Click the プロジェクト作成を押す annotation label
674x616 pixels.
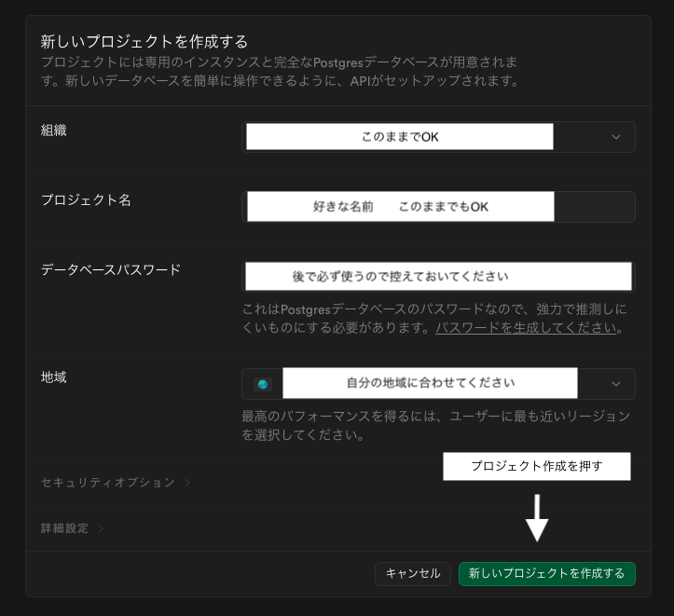point(536,466)
